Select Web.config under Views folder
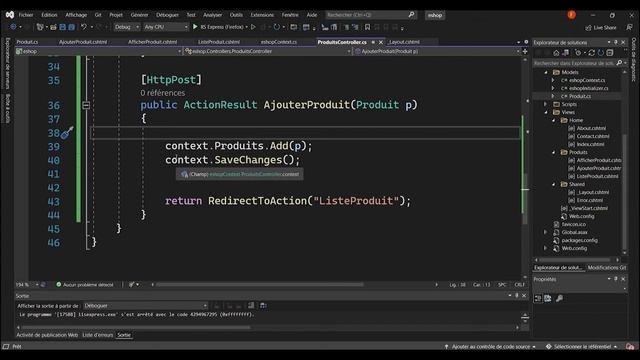Screen dimensions: 640x360 pos(582,216)
